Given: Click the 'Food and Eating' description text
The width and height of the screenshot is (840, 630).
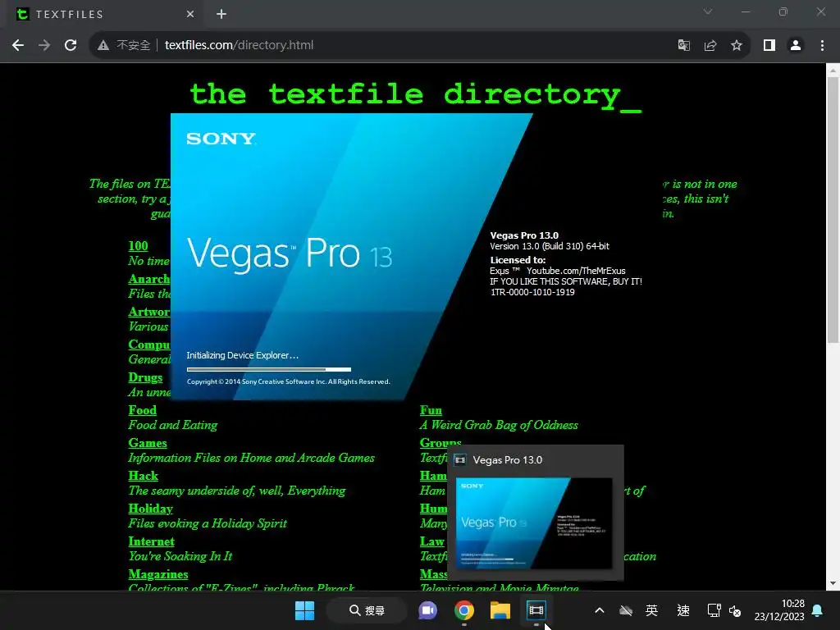Looking at the screenshot, I should (172, 426).
